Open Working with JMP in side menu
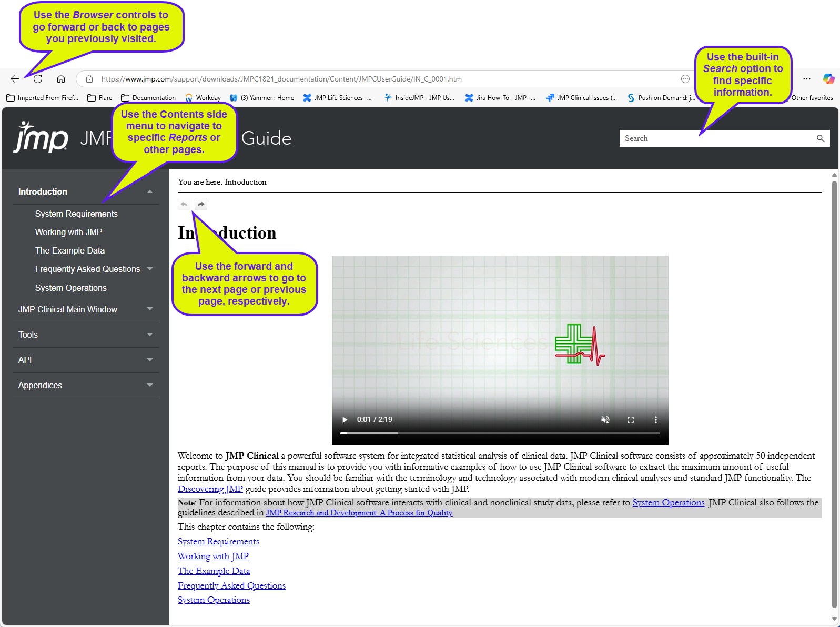This screenshot has height=627, width=840. point(69,232)
